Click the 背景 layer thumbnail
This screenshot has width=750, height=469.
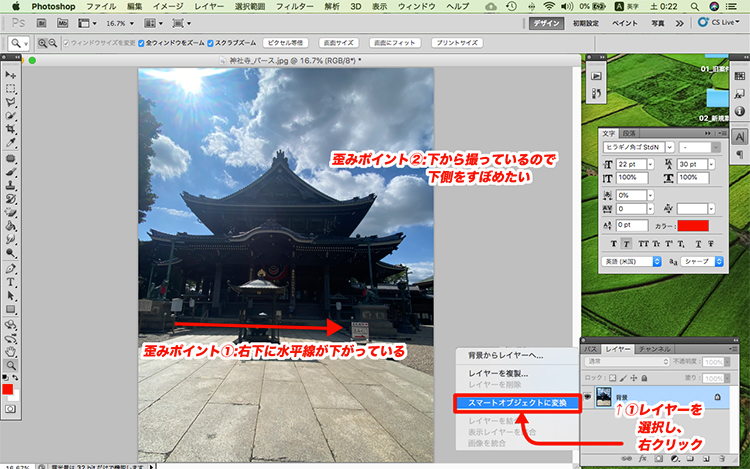pyautogui.click(x=604, y=397)
